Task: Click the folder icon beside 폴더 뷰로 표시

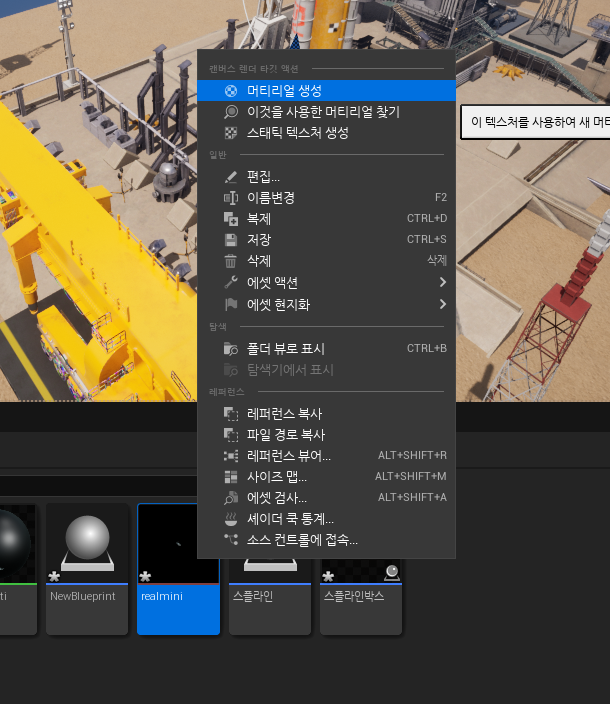Action: click(x=231, y=348)
